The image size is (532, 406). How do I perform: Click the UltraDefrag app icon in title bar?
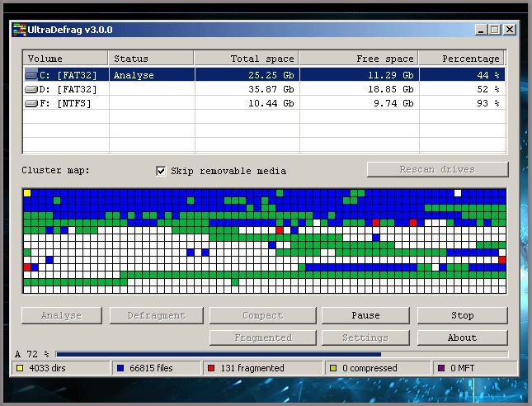coord(19,30)
